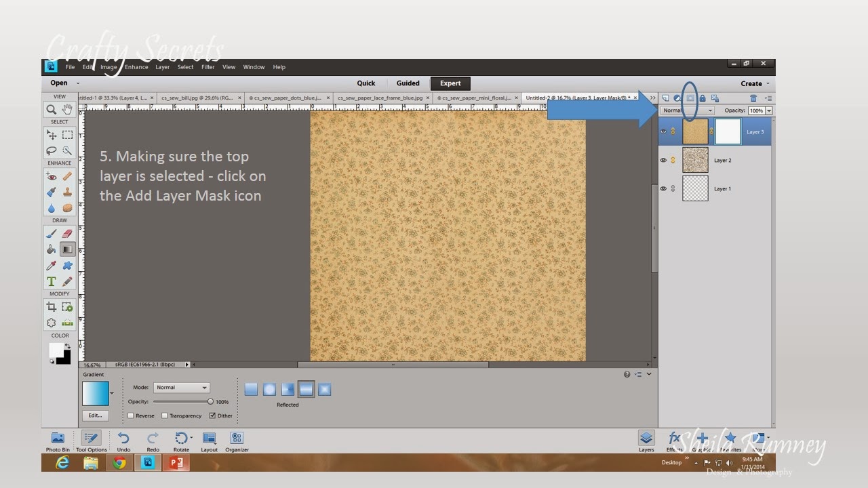Open the Layers panel options menu
This screenshot has height=488, width=868.
[x=768, y=98]
